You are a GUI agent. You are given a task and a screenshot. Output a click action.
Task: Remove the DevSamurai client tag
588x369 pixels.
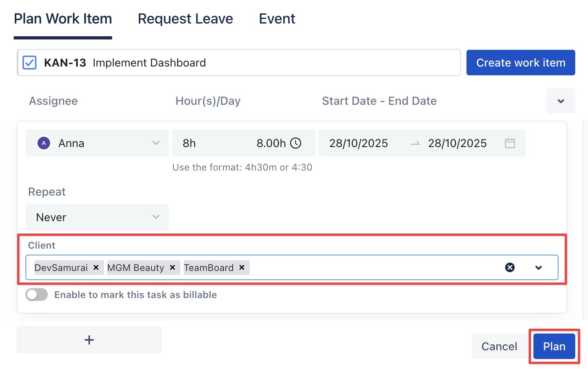96,267
